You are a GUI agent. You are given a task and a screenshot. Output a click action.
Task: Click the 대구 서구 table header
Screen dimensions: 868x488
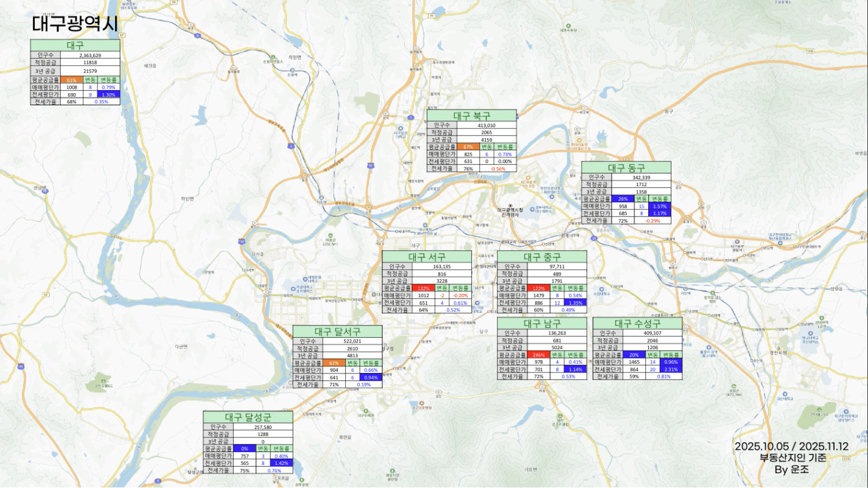pyautogui.click(x=426, y=257)
